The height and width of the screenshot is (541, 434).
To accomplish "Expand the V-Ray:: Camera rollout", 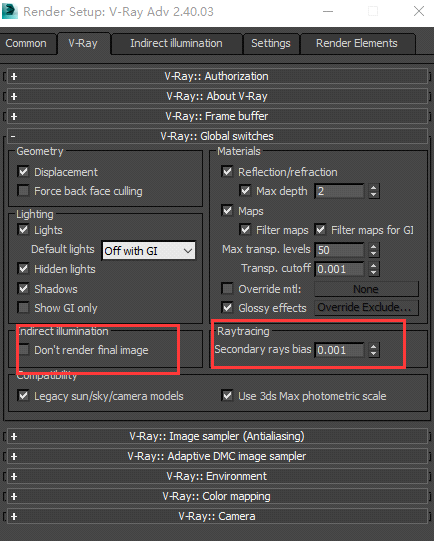I will pos(217,517).
